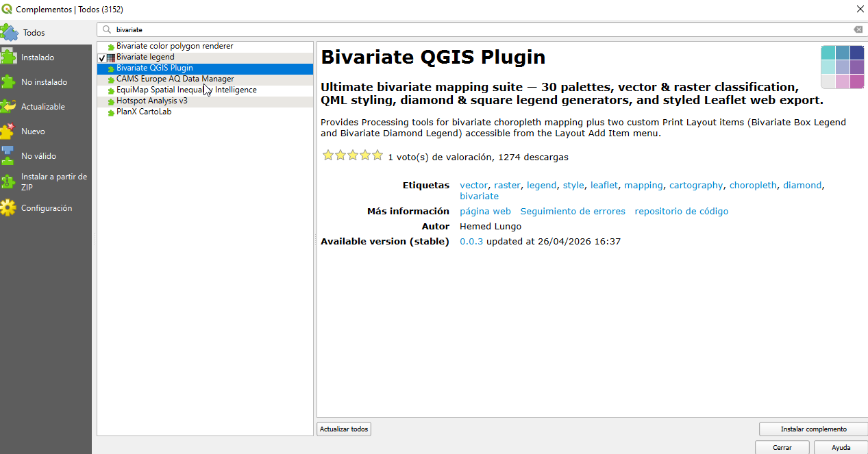Click the mapping tag link
The height and width of the screenshot is (454, 868).
coord(643,186)
